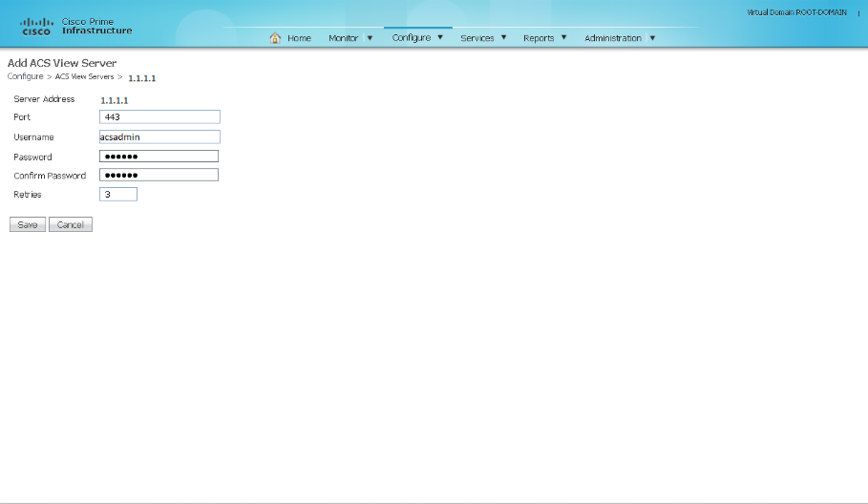Click the Server Address value 1.1.1.1

click(x=114, y=100)
